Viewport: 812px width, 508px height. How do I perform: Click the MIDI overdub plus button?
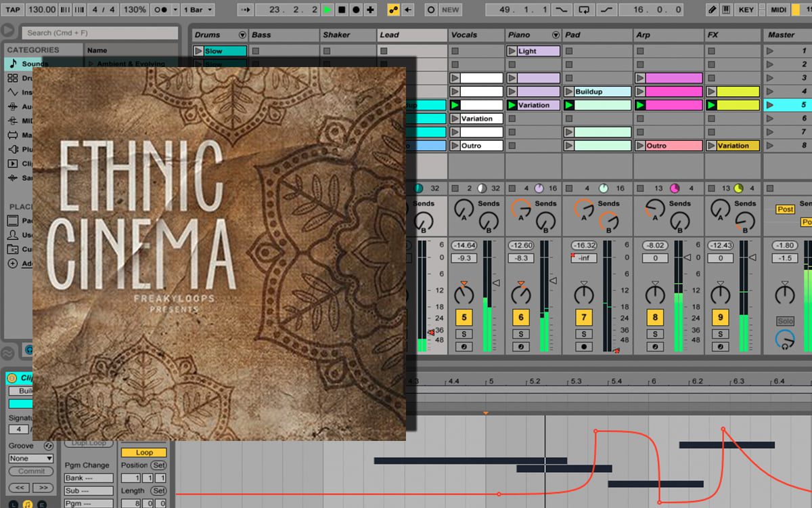[x=370, y=9]
